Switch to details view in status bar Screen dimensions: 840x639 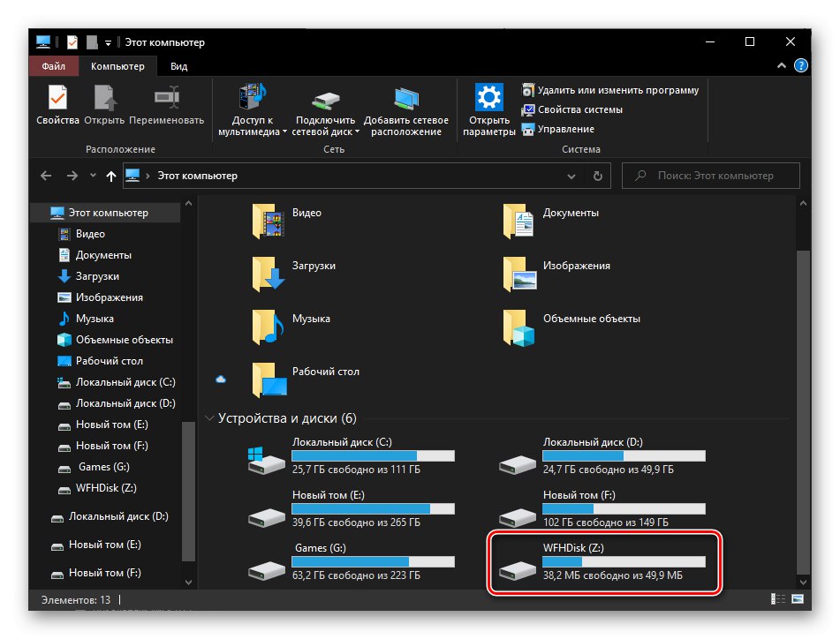777,598
